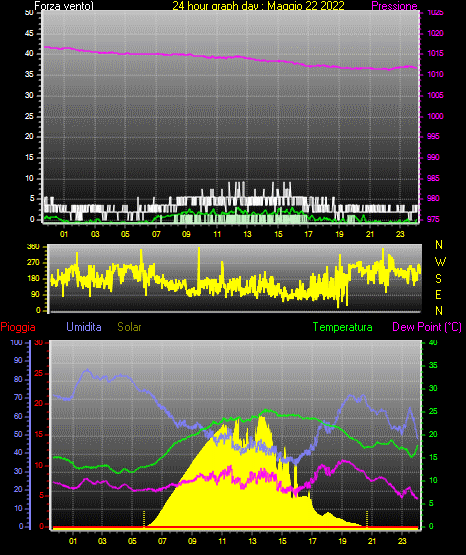
Task: Click the 1020 pressure scale value
Action: point(435,33)
